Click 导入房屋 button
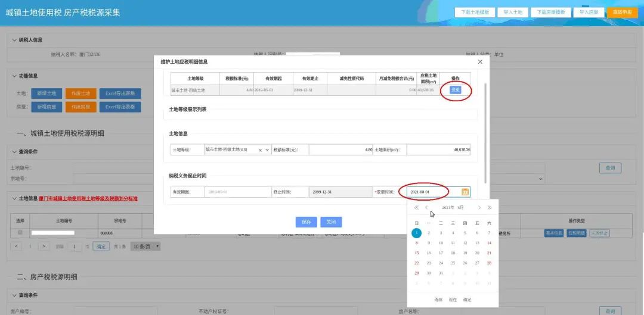 [589, 13]
